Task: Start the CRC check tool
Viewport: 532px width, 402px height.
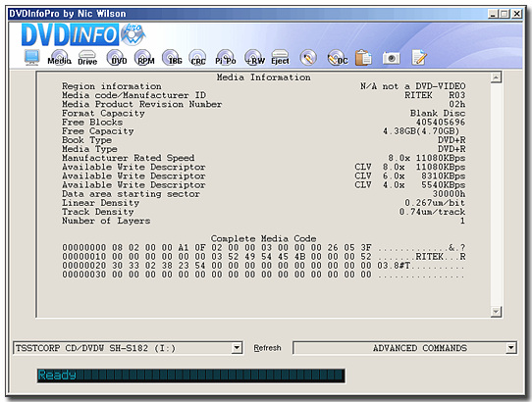Action: point(198,58)
